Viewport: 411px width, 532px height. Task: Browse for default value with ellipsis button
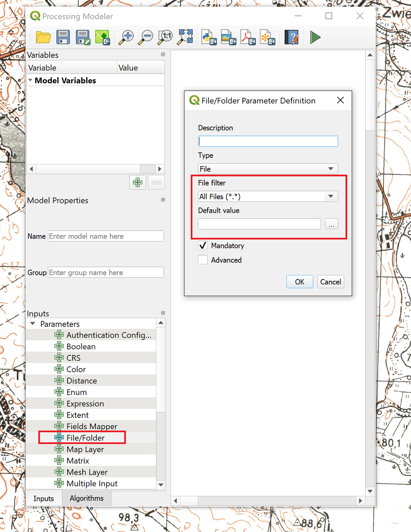[331, 224]
